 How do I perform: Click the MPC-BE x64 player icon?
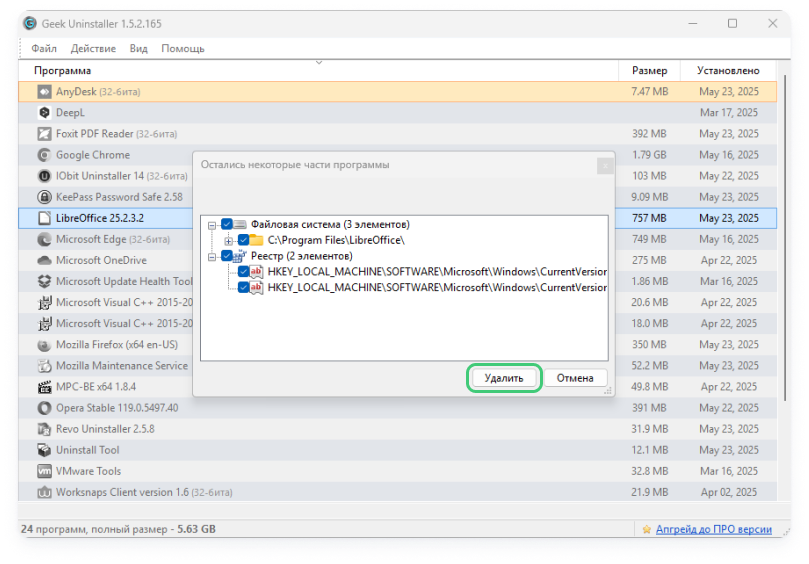pyautogui.click(x=44, y=387)
